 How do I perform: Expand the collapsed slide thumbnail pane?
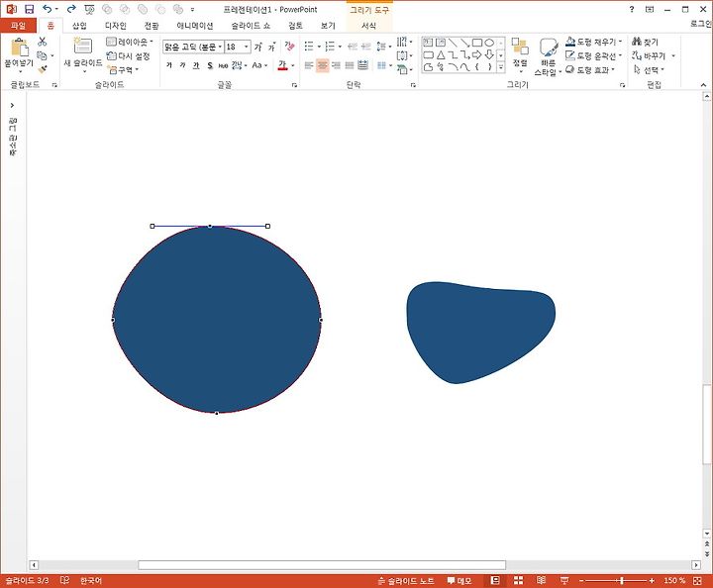coord(12,105)
